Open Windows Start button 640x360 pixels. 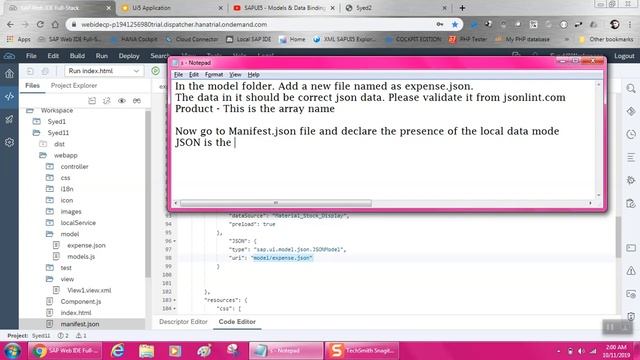pos(12,351)
